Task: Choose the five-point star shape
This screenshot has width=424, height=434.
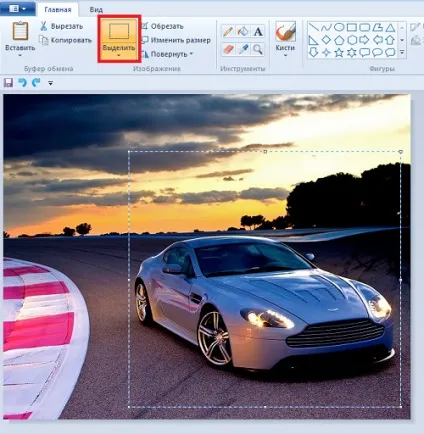Action: [x=339, y=53]
